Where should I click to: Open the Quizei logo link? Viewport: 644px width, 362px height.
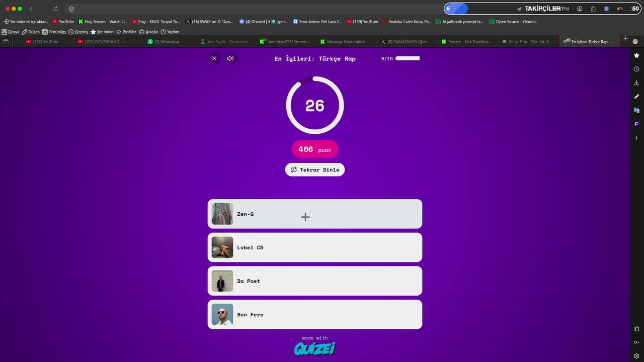tap(315, 348)
